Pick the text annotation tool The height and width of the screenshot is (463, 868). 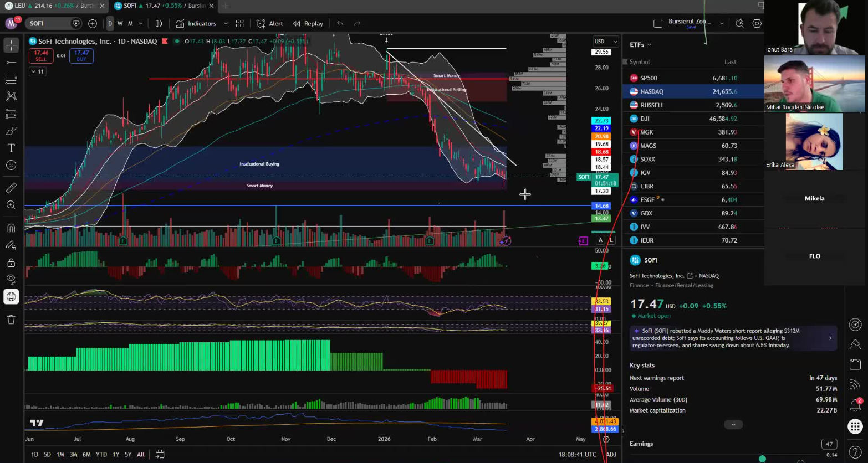[11, 148]
